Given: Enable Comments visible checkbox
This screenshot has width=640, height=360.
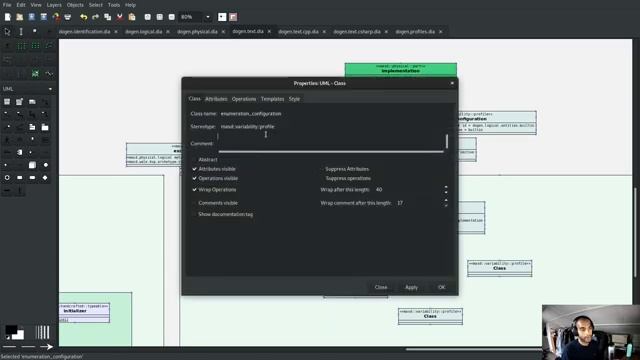Looking at the screenshot, I should tap(194, 203).
